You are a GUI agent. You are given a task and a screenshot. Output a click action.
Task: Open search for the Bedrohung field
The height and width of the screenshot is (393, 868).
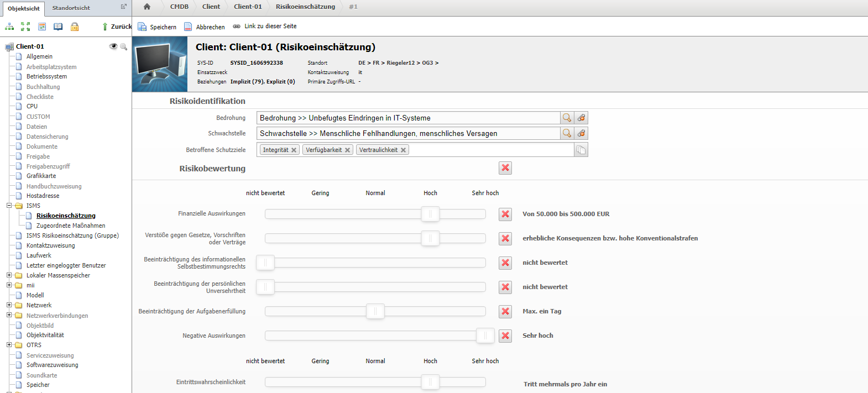tap(567, 118)
